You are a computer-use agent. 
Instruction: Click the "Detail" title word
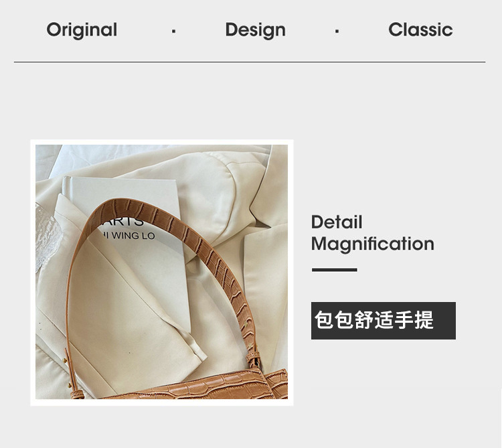337,222
